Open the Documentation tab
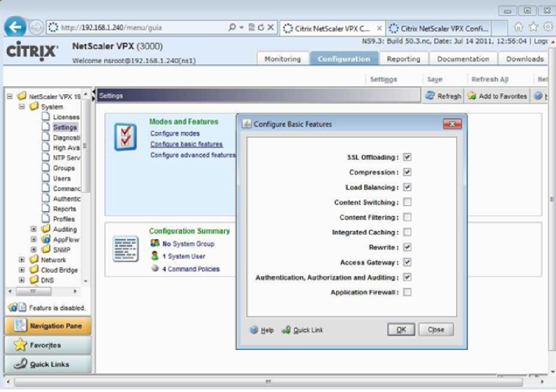Viewport: 556px width, 392px height. pos(463,59)
